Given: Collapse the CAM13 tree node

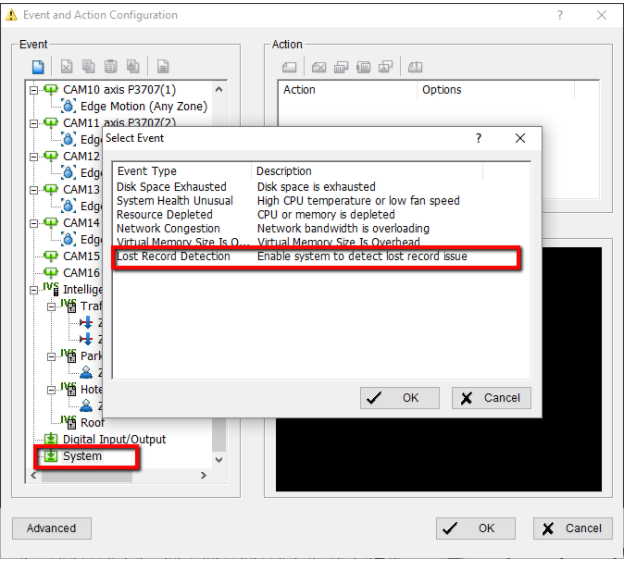Looking at the screenshot, I should [x=33, y=190].
